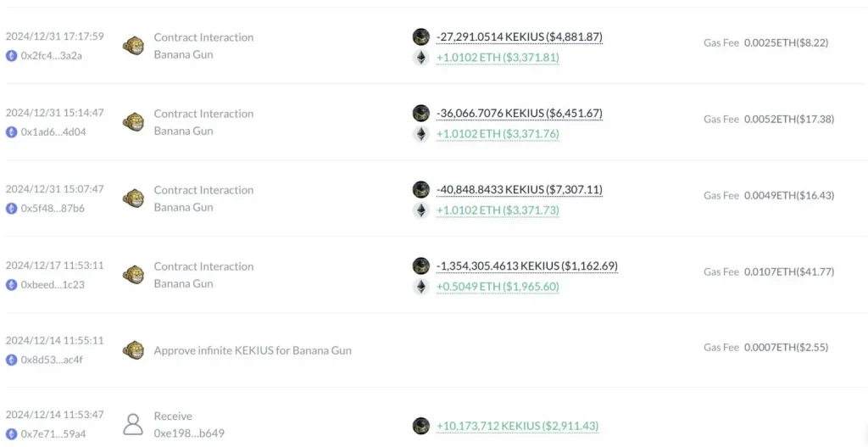Click KEKIUS token icon for +10,173,712 receive
Screen dimensions: 868x447
421,426
